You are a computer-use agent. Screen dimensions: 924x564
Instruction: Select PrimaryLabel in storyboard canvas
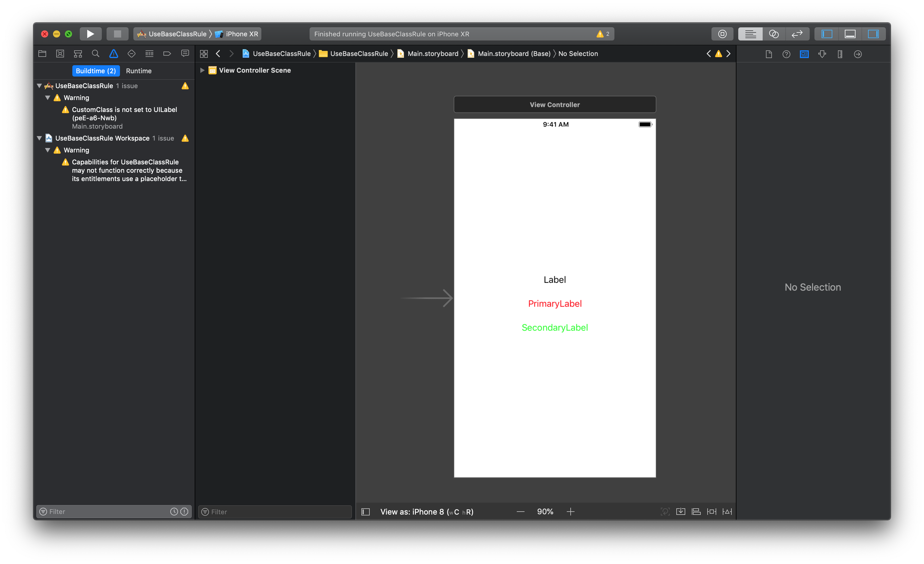[x=554, y=303]
